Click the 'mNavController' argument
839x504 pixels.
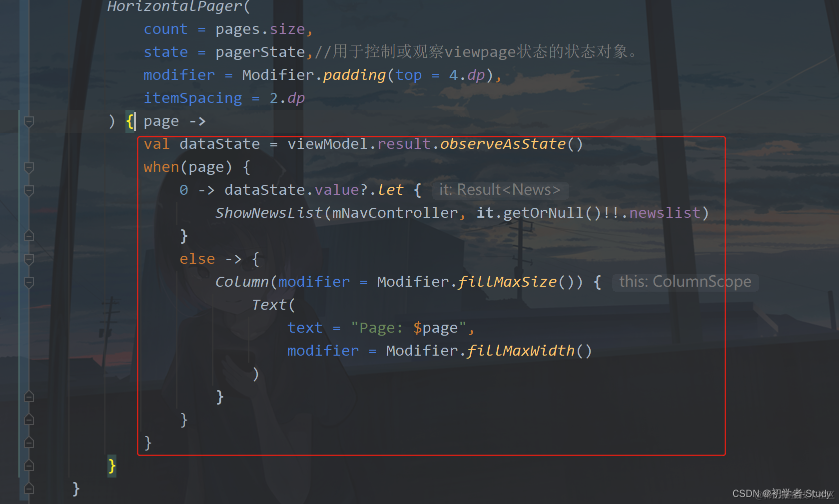395,213
